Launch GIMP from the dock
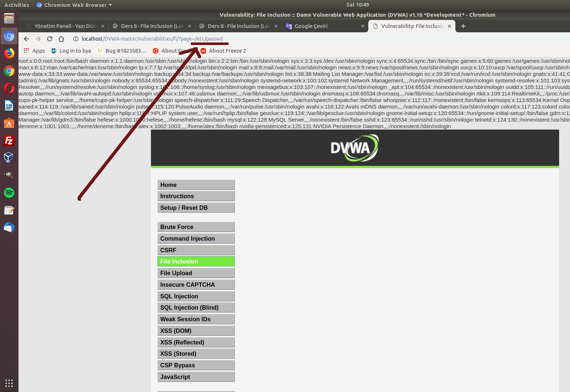The image size is (570, 392). click(x=9, y=175)
